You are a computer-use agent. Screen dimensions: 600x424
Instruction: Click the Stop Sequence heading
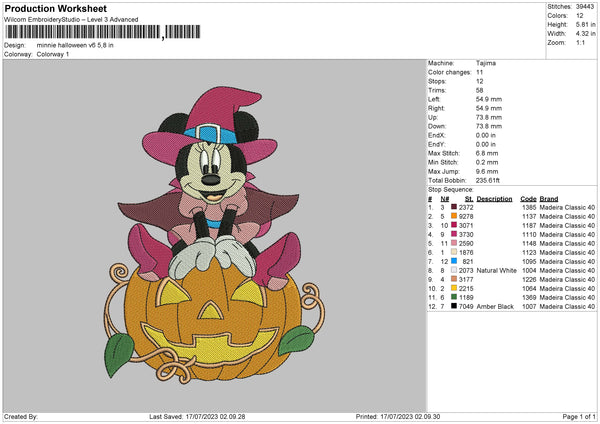450,188
